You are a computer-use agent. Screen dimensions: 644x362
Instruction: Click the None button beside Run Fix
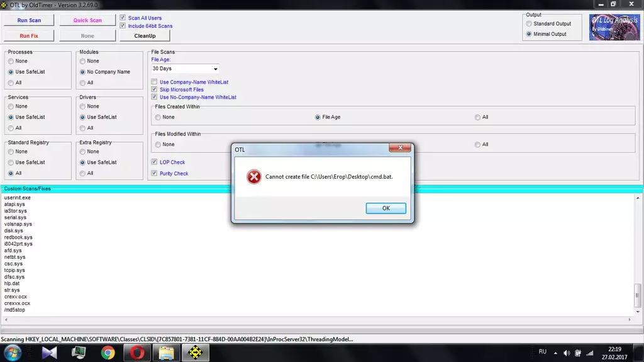87,36
